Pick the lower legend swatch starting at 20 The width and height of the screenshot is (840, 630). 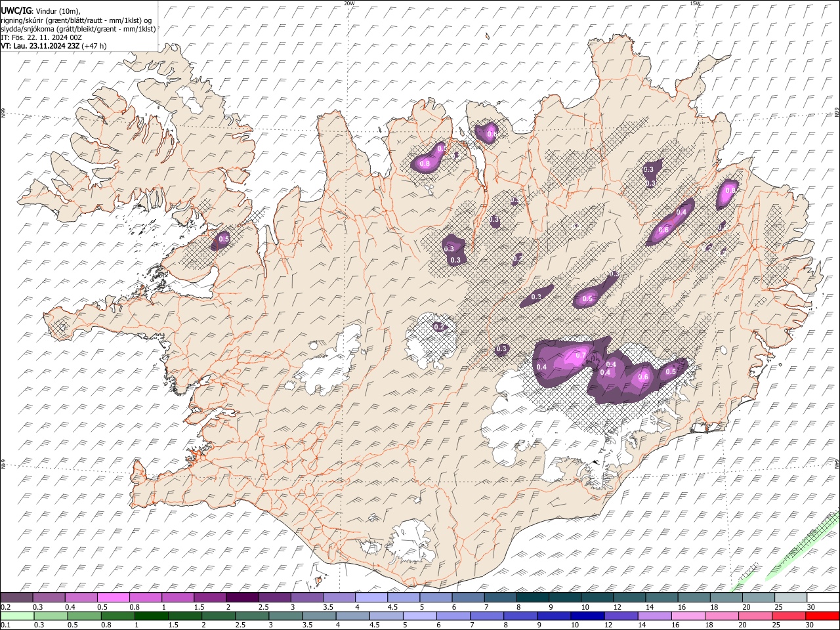[x=755, y=616]
